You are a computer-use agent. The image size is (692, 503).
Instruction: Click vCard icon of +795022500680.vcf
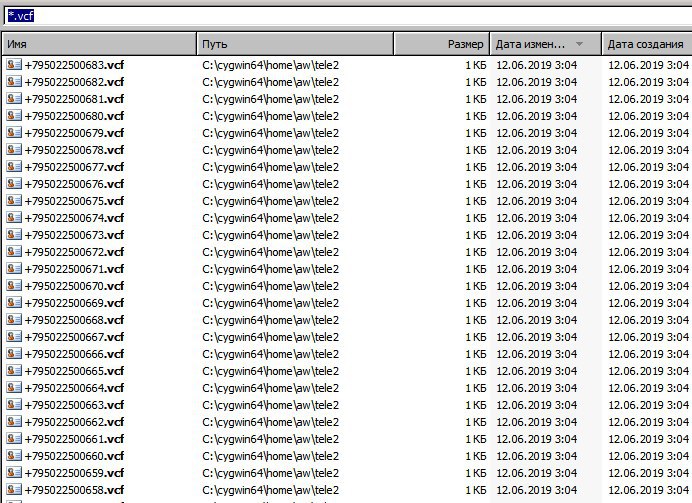tap(14, 116)
